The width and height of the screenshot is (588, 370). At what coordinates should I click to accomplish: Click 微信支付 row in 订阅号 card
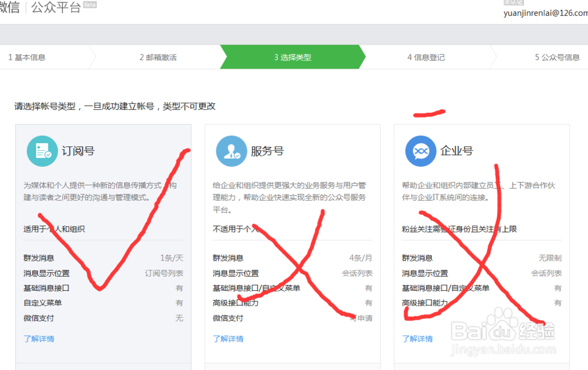[x=103, y=318]
